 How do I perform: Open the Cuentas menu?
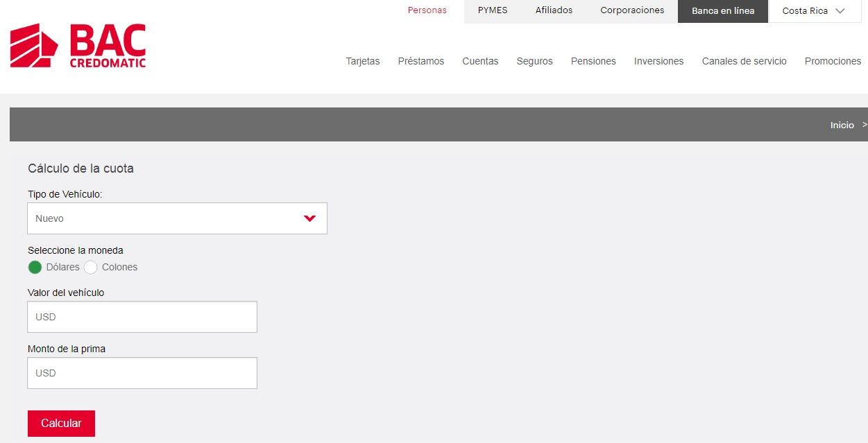pos(480,61)
